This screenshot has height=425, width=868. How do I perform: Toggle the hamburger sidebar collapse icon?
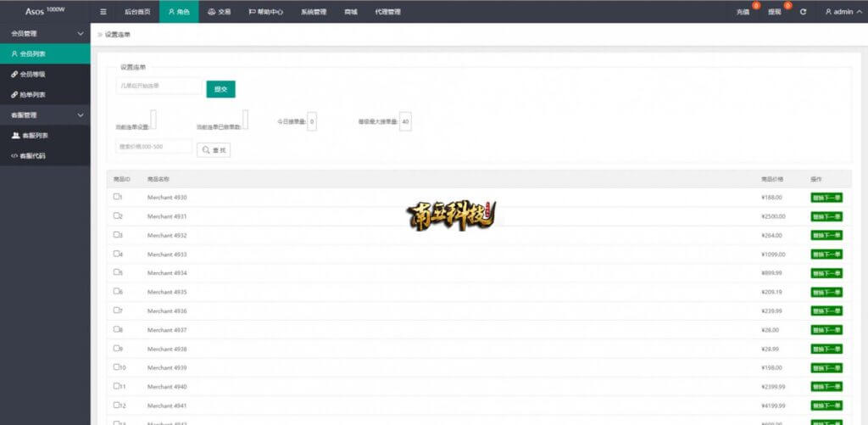click(103, 12)
